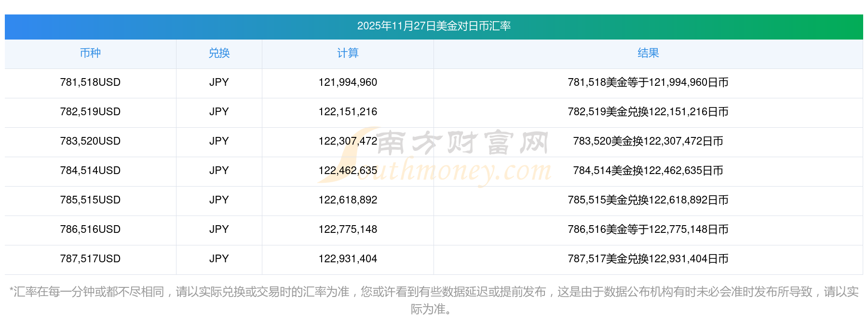This screenshot has height=324, width=868.
Task: Click JPY in the 785,515USD row
Action: pos(219,200)
